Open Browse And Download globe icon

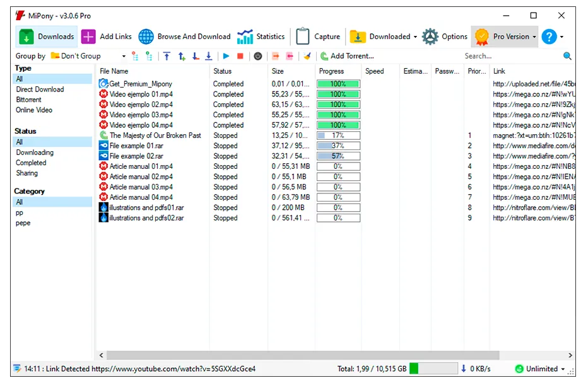point(146,37)
